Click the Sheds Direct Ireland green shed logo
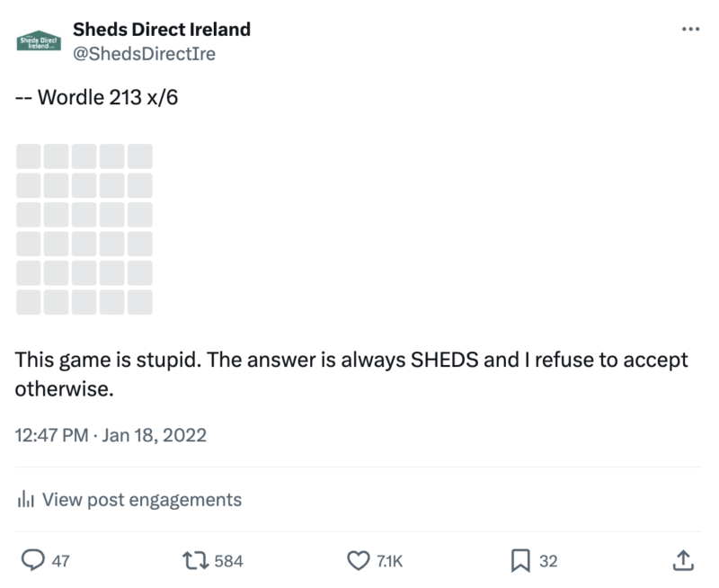The height and width of the screenshot is (588, 719). 37,40
